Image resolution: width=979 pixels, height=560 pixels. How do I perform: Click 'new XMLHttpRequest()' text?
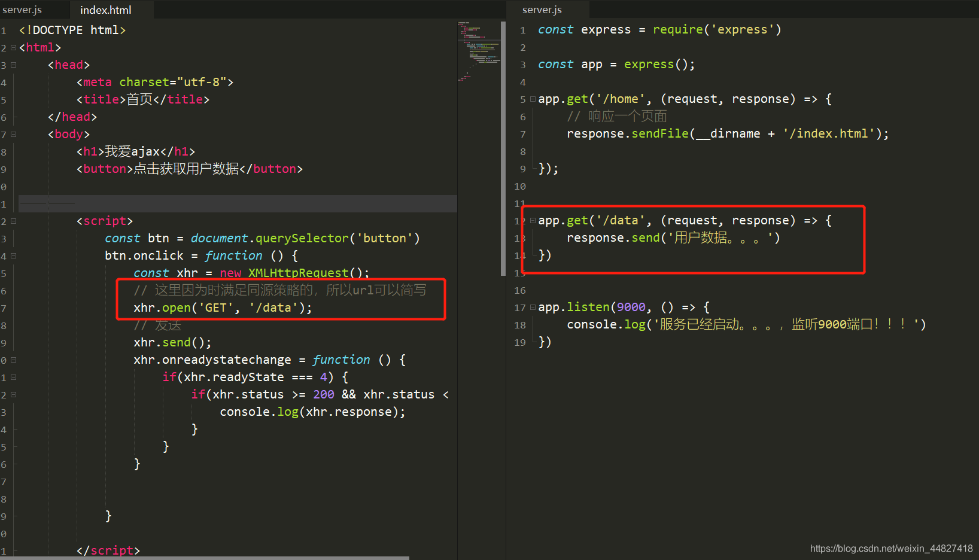[295, 273]
